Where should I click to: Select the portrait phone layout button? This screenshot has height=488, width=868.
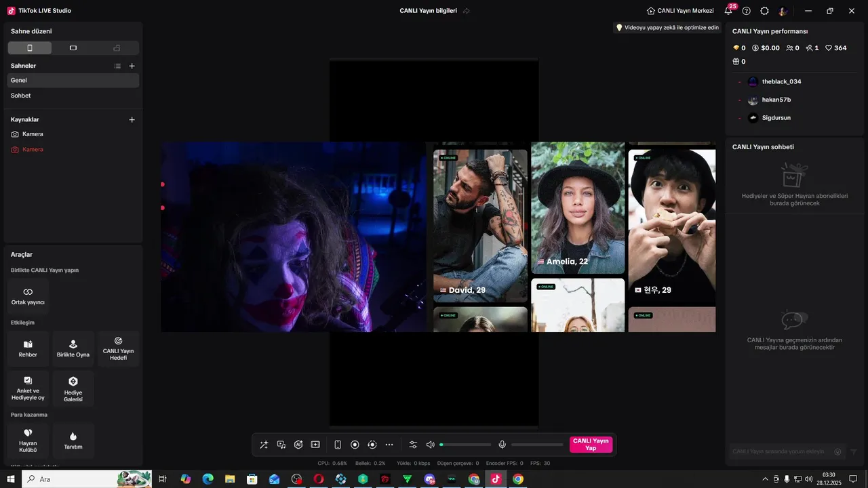30,48
